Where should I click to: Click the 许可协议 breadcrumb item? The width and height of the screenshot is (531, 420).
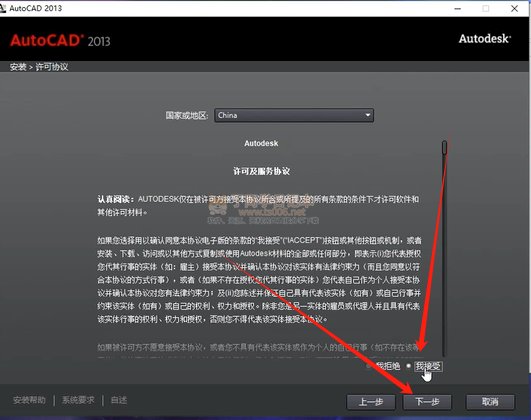point(52,67)
